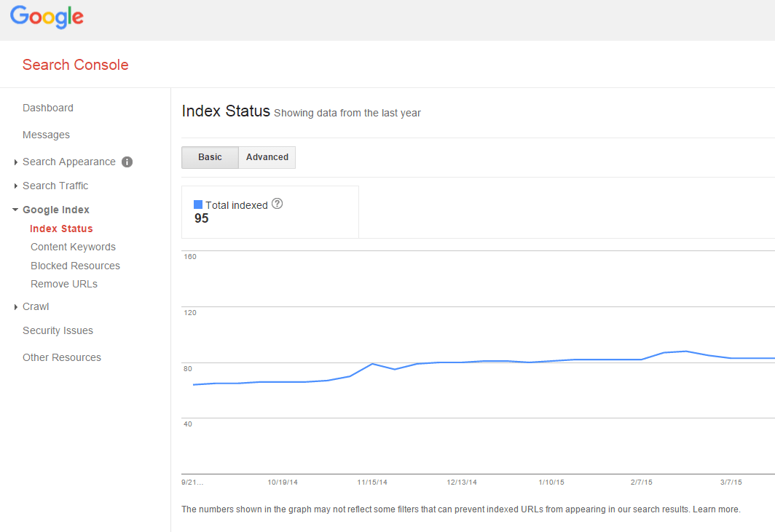The width and height of the screenshot is (775, 532).
Task: Open the Search Appearance menu item
Action: click(68, 162)
